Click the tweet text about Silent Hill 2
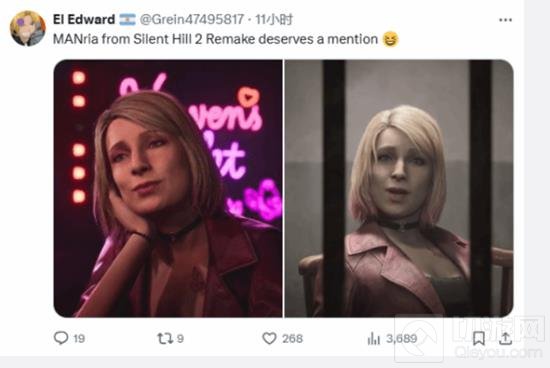The width and height of the screenshot is (550, 368). (x=215, y=39)
